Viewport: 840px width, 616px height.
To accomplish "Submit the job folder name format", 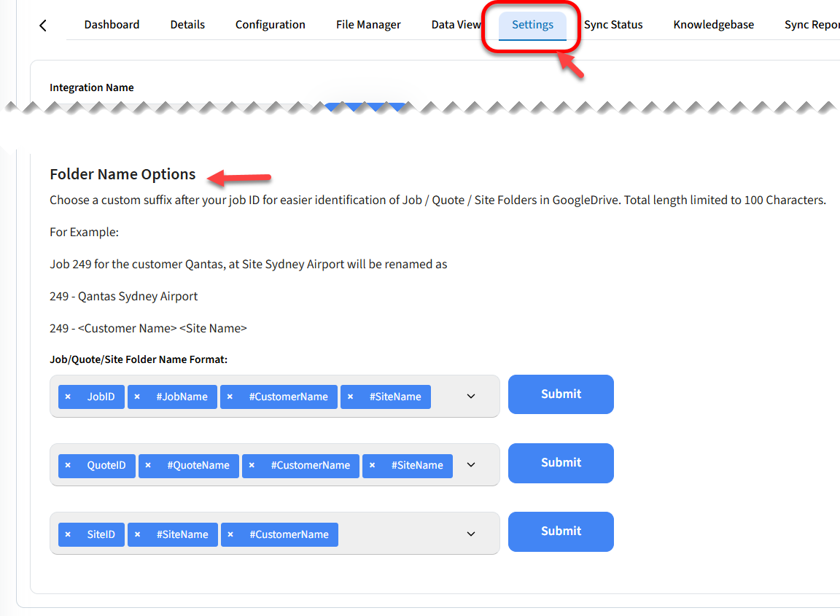I will [561, 394].
